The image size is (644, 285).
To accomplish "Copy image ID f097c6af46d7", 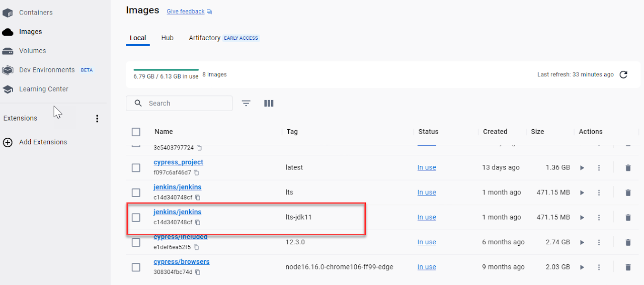I will point(196,173).
